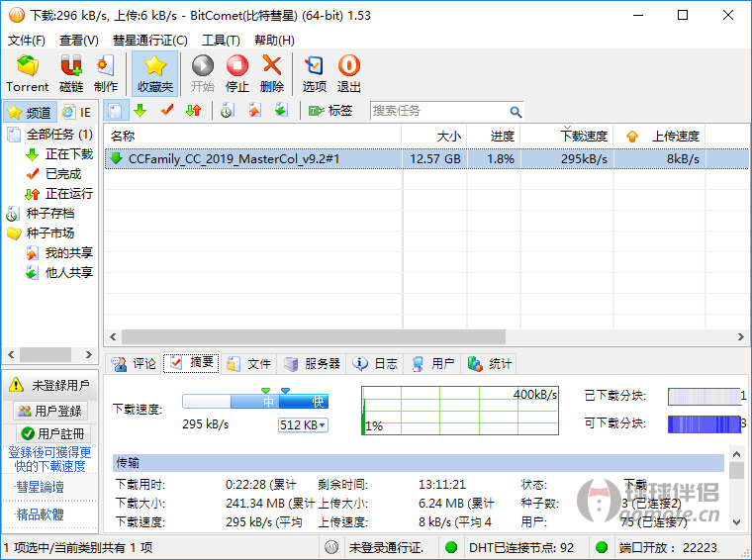Click the search magnifier icon in the task search box

pos(516,112)
